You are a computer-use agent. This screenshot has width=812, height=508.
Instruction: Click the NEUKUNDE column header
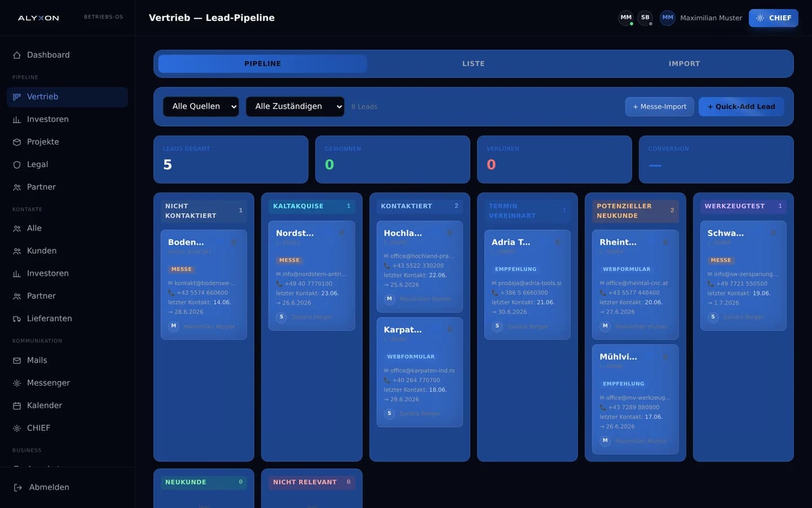[x=204, y=483]
